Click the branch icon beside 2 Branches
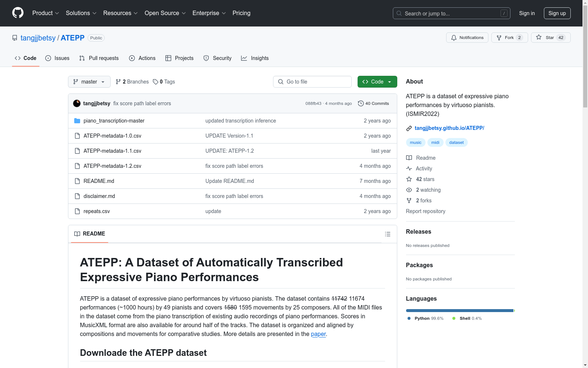The image size is (588, 368). [x=118, y=82]
